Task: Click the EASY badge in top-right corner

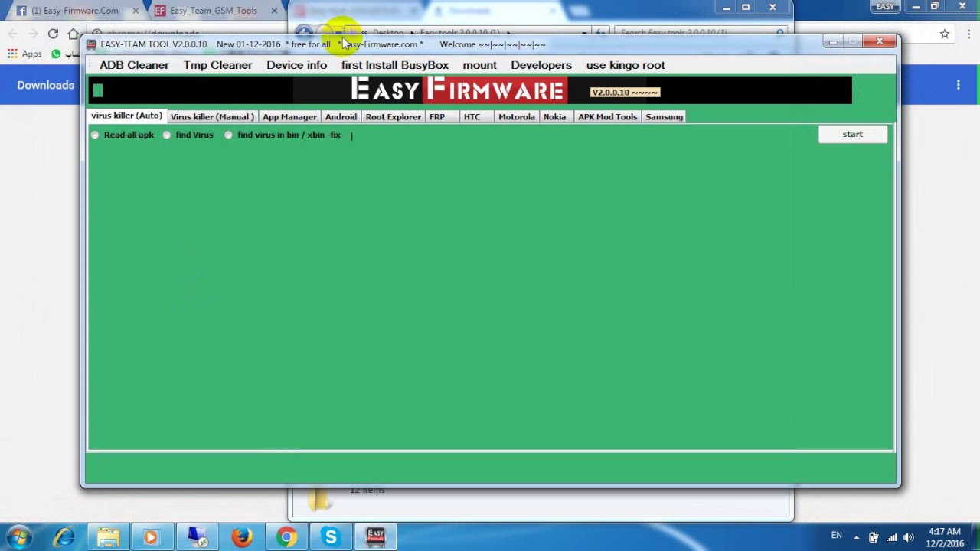Action: (886, 6)
